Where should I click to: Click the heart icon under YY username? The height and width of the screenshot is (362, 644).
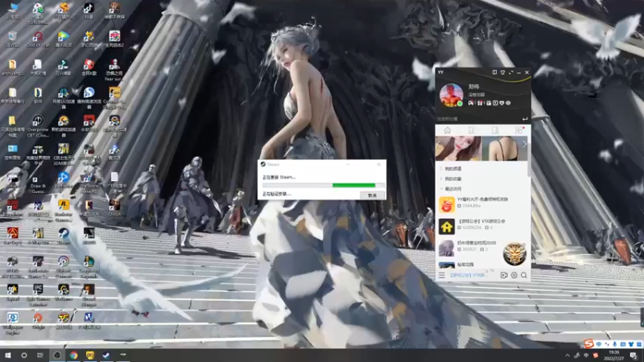pos(502,103)
